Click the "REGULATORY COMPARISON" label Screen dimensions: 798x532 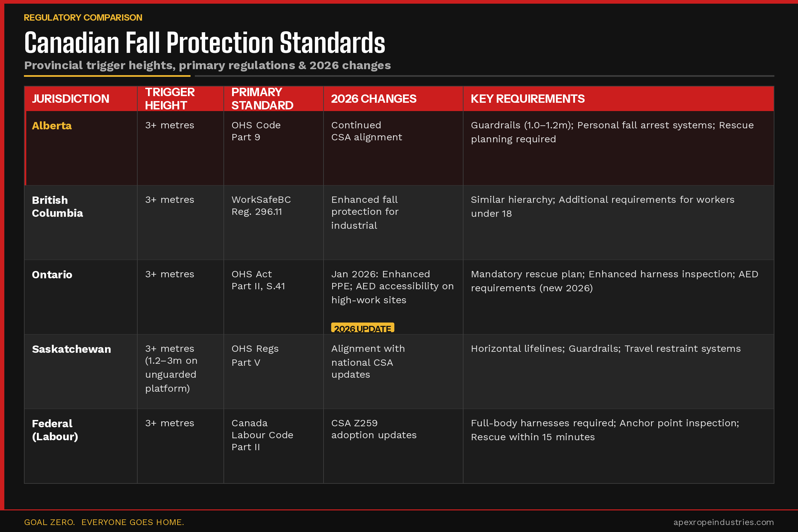click(x=83, y=18)
